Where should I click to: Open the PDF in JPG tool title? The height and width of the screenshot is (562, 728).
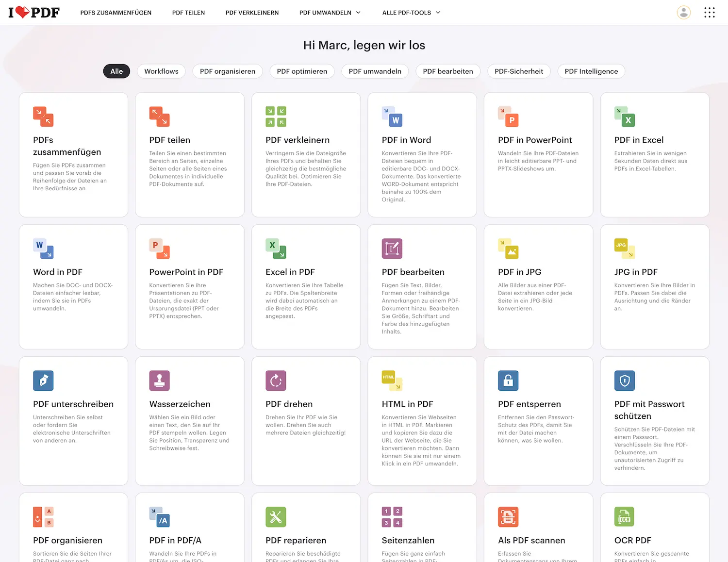click(519, 272)
